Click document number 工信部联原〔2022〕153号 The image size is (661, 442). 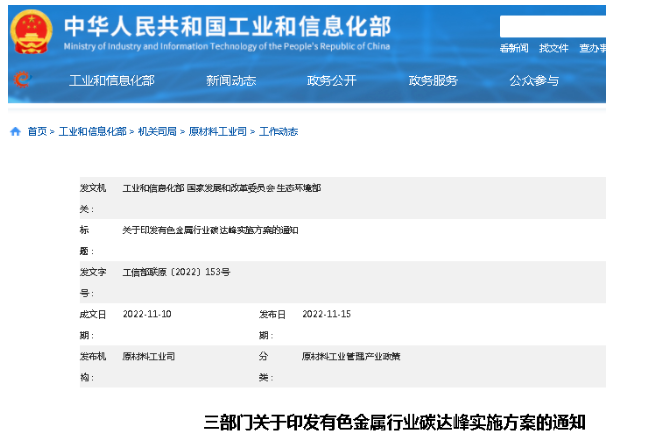[176, 272]
